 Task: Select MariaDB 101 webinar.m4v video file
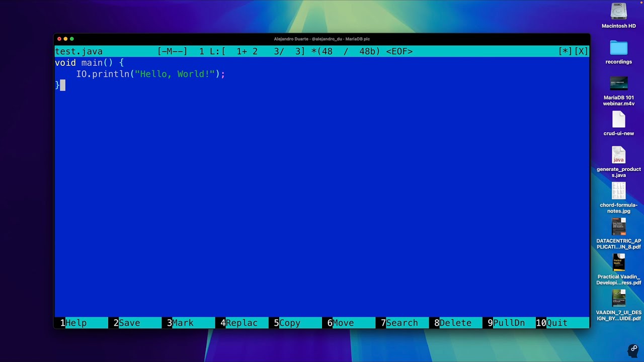(x=619, y=83)
